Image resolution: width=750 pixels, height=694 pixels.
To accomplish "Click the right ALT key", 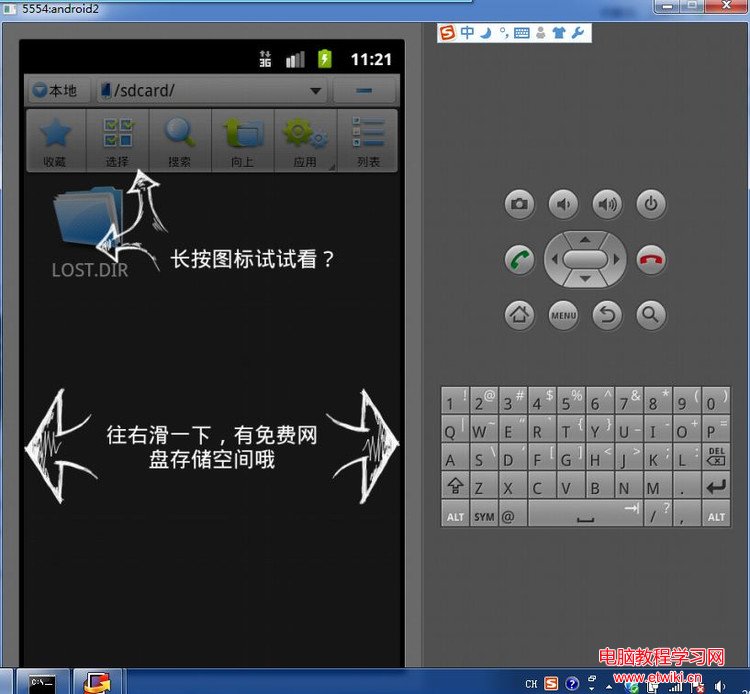I will coord(716,514).
